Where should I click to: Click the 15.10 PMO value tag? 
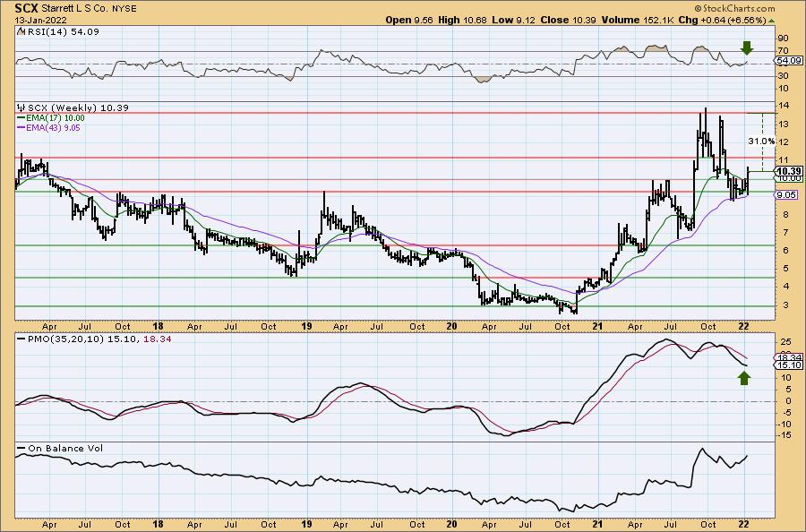pos(788,365)
